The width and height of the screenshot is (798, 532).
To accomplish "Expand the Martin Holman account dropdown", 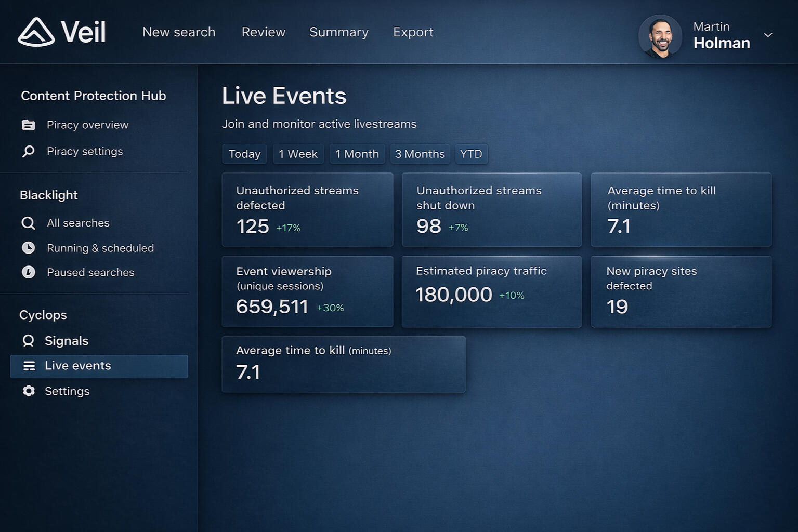I will click(x=768, y=35).
